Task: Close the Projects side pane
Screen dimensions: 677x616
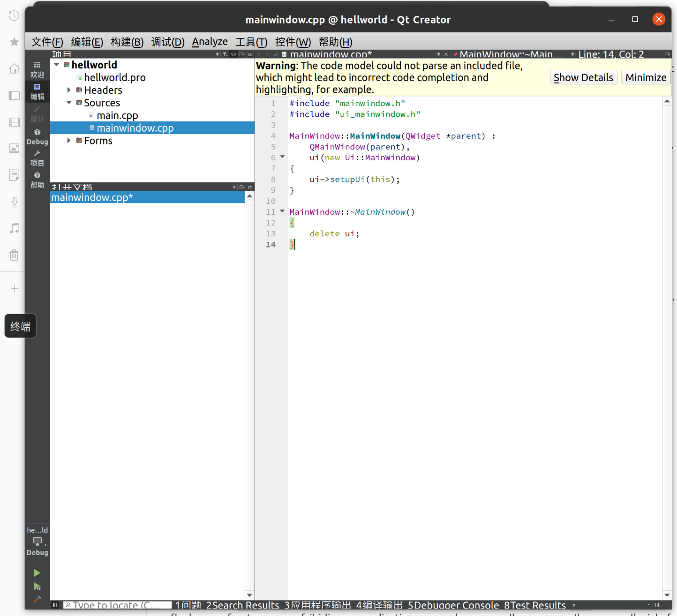Action: click(250, 54)
